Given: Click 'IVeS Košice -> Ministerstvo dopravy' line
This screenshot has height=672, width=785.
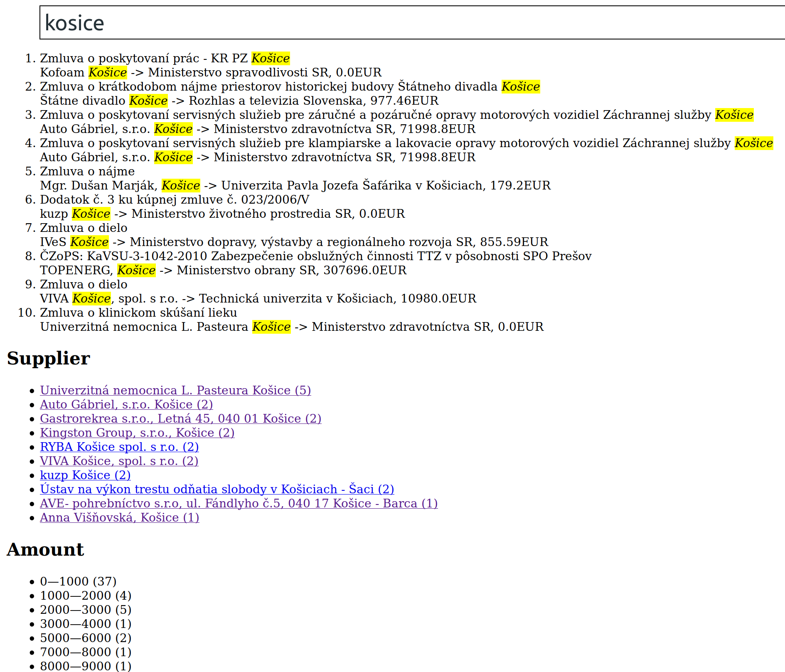Looking at the screenshot, I should [294, 242].
